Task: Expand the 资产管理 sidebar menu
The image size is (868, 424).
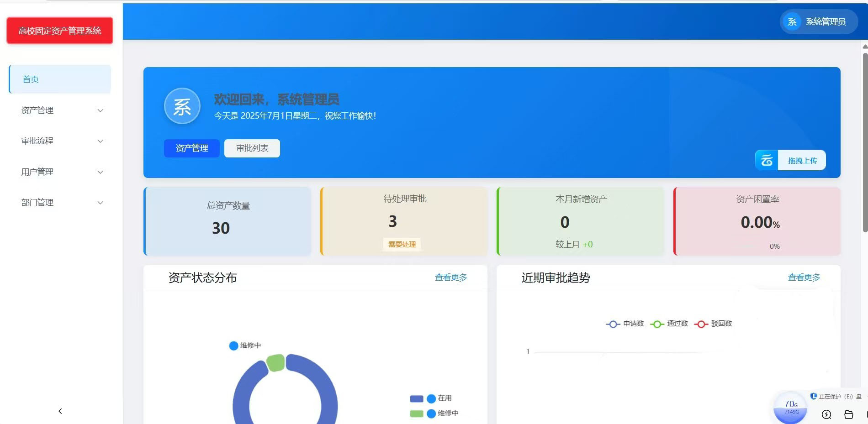Action: click(x=62, y=110)
